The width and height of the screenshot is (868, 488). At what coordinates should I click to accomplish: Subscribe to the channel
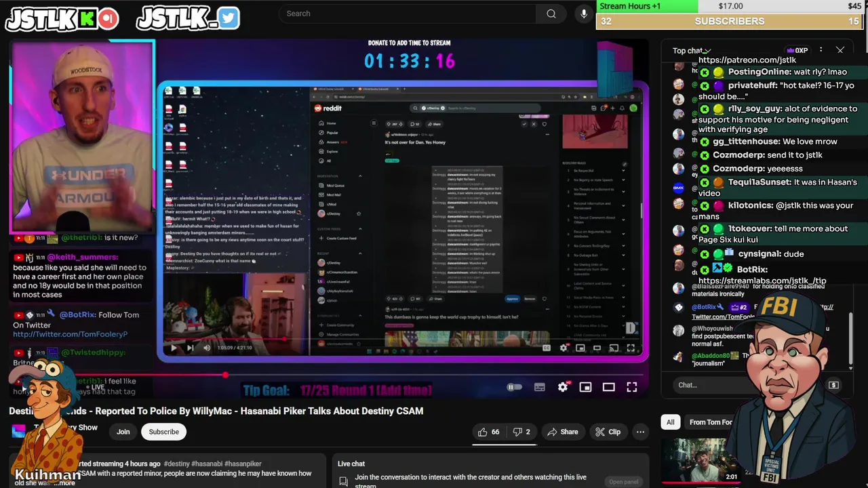[164, 432]
